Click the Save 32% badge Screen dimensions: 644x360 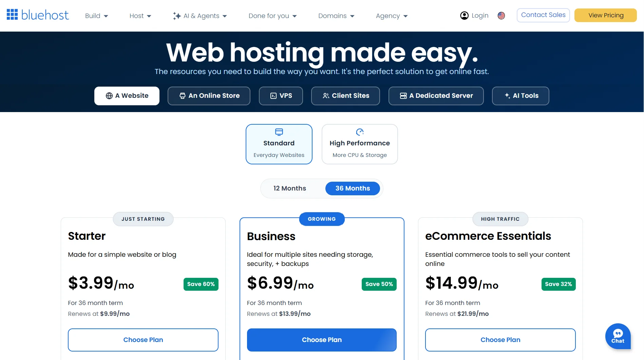tap(558, 284)
